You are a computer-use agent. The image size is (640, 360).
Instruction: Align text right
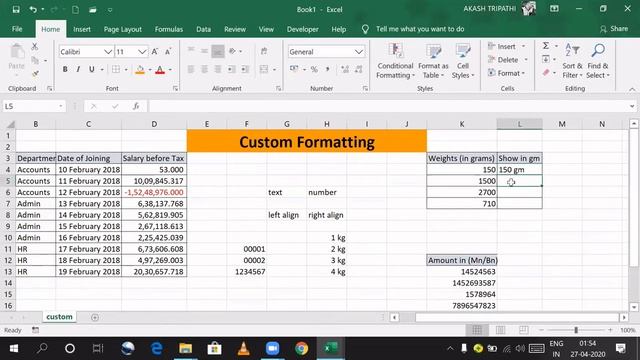218,69
